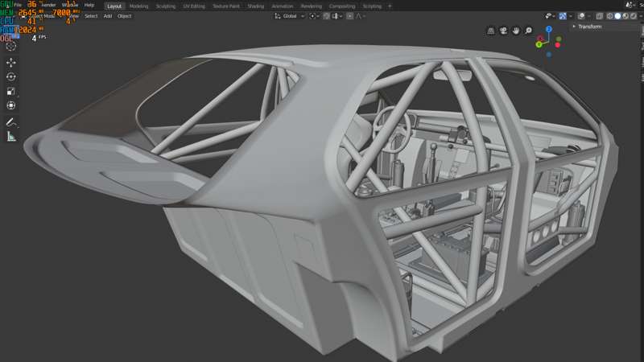
Task: Click the zoom magnifier viewport icon
Action: 528,31
